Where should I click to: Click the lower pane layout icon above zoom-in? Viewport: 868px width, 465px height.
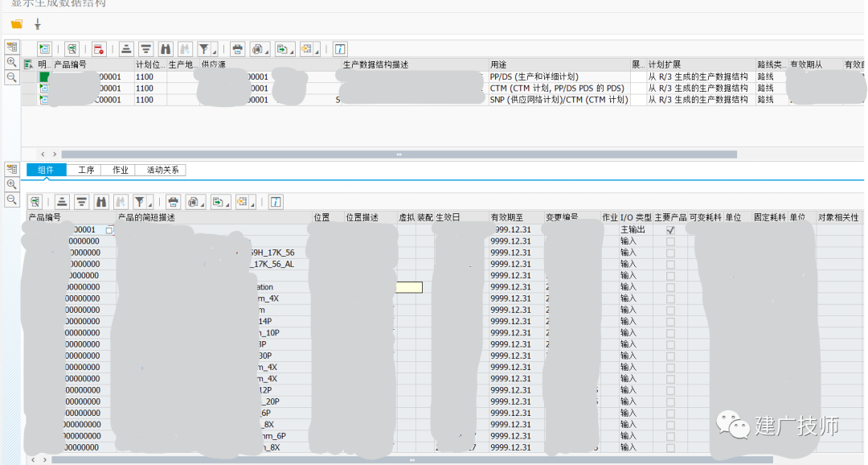(x=11, y=169)
